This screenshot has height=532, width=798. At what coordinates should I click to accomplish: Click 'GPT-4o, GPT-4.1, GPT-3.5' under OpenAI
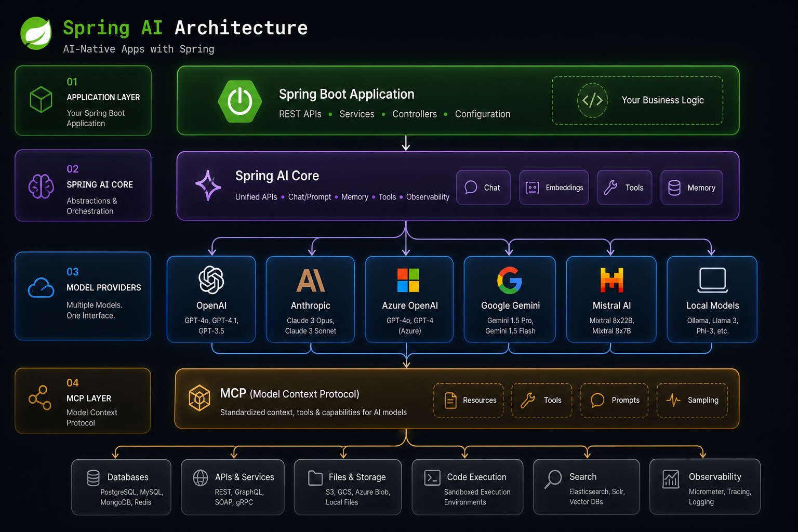pyautogui.click(x=211, y=326)
